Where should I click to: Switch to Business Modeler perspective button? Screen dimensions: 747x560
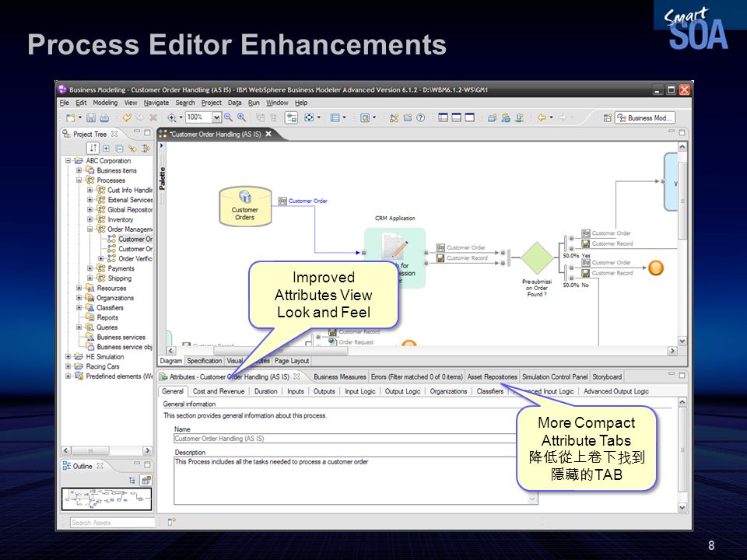[645, 117]
